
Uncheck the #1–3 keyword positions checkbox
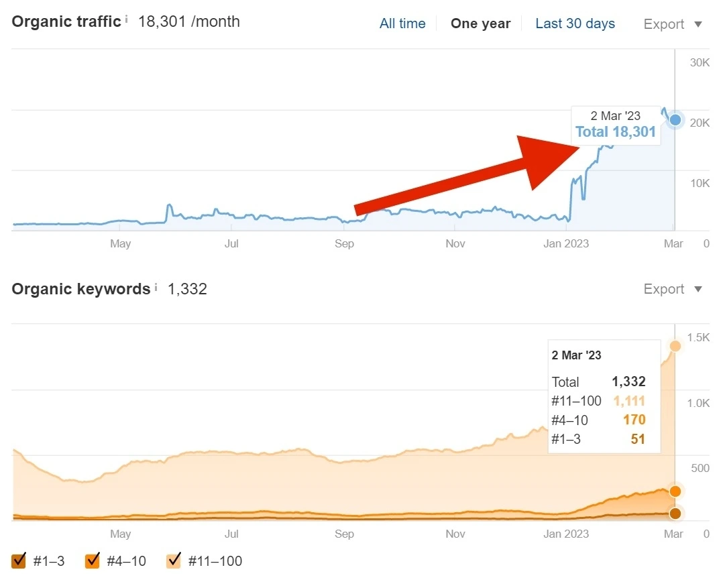coord(19,561)
